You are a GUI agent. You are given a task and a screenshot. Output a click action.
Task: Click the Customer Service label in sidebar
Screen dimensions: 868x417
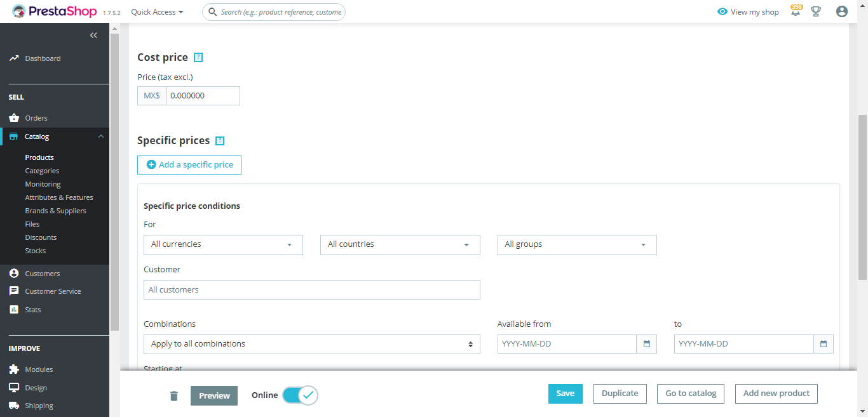pyautogui.click(x=53, y=291)
